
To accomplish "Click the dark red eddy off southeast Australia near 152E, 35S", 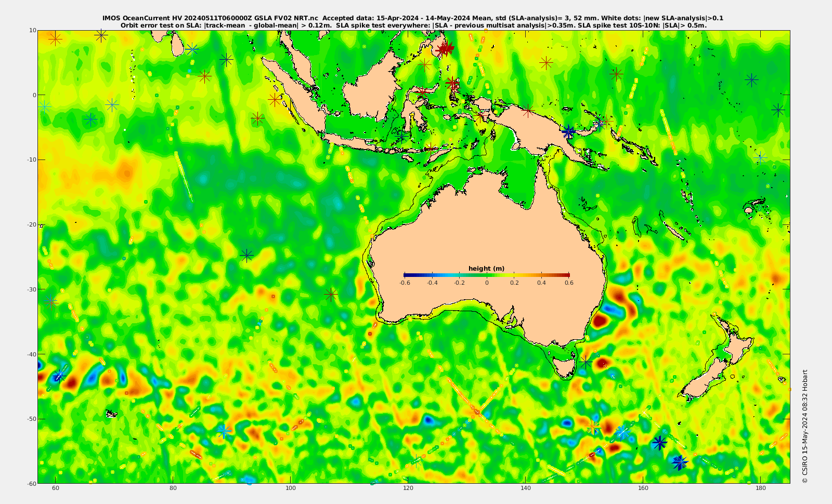I will coord(600,321).
